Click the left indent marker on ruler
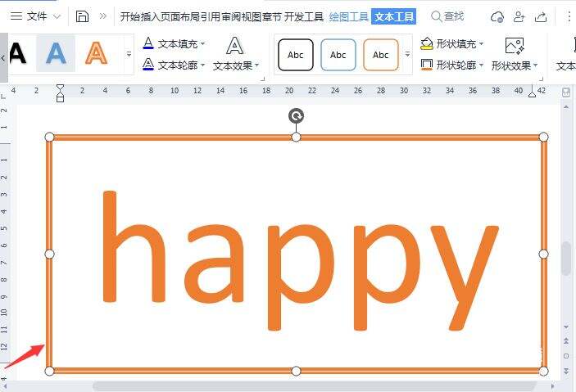 click(x=61, y=93)
